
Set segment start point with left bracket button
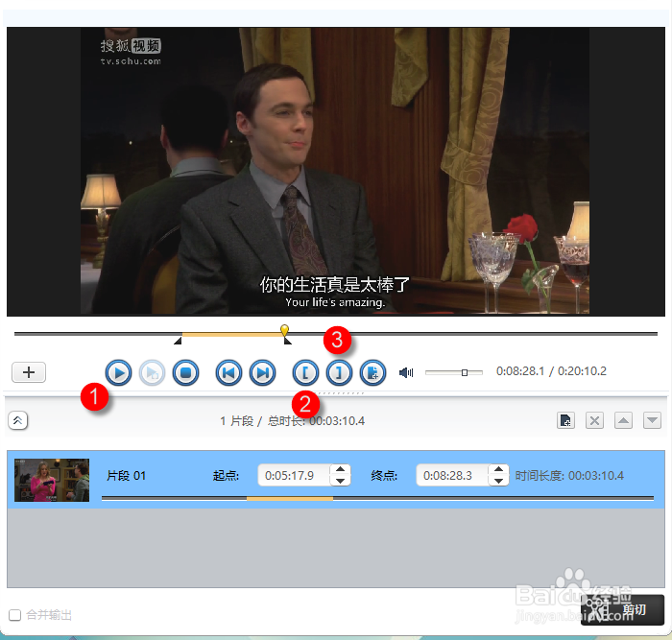(x=305, y=372)
